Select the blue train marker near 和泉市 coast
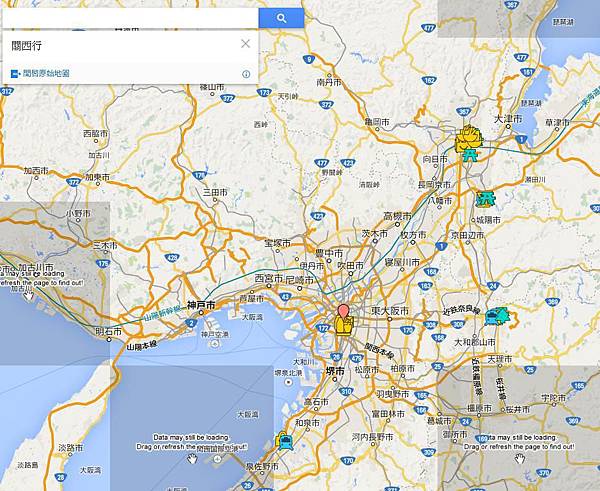The width and height of the screenshot is (600, 491). [x=284, y=442]
